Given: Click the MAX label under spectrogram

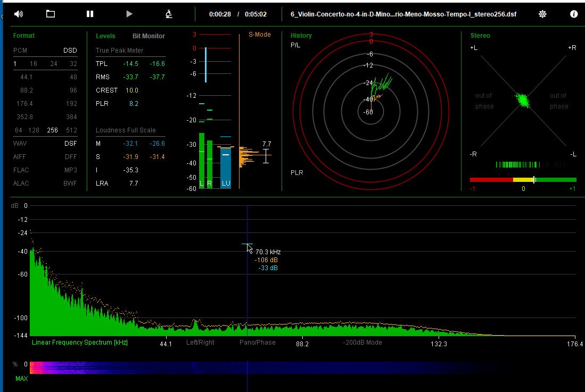Looking at the screenshot, I should point(22,379).
